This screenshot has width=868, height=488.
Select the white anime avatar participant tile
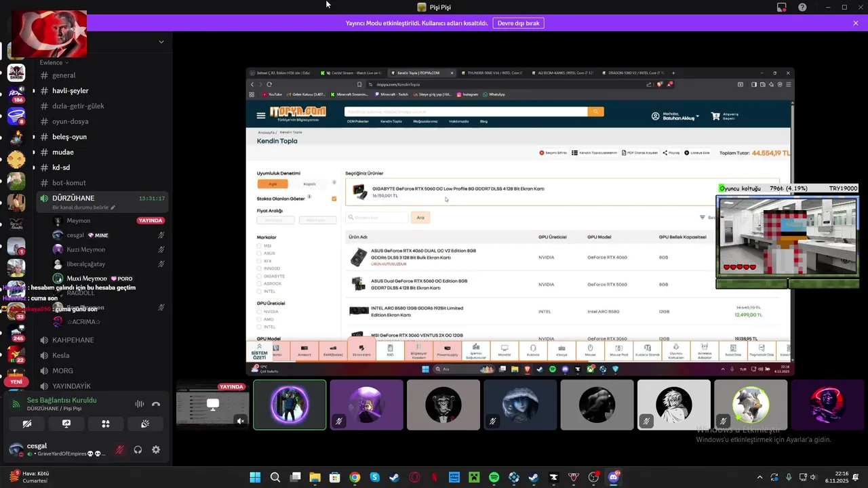pos(674,405)
